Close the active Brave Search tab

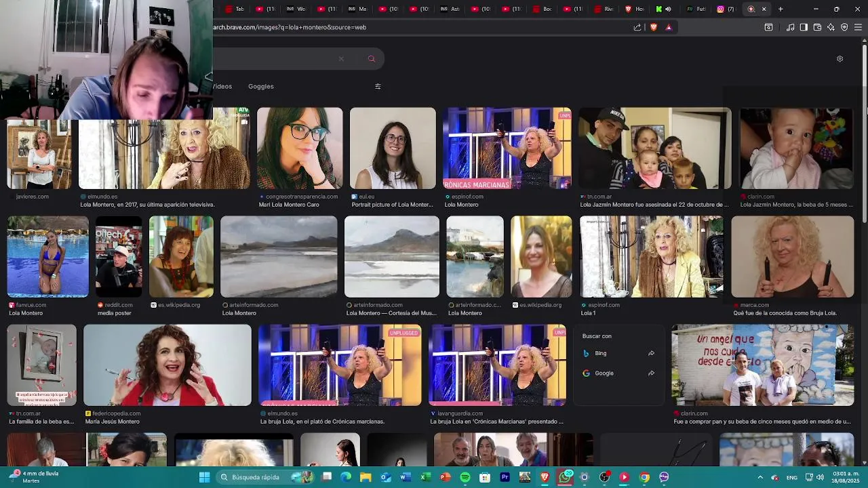tap(764, 9)
